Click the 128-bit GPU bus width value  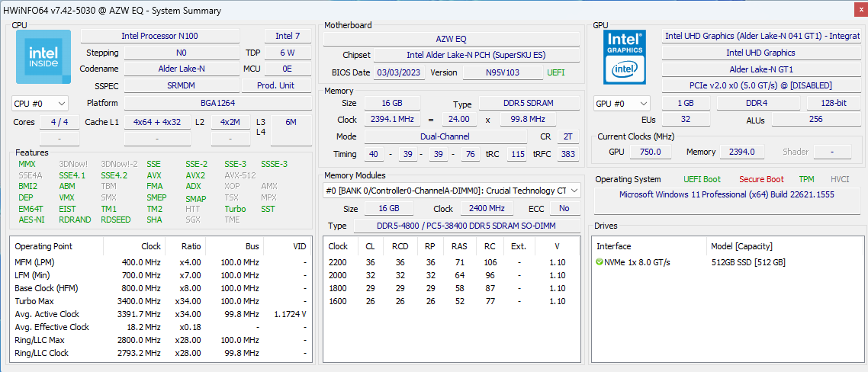coord(833,103)
